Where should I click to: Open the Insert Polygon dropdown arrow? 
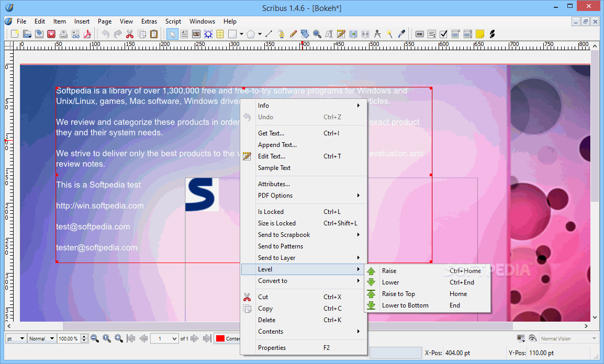pyautogui.click(x=260, y=34)
